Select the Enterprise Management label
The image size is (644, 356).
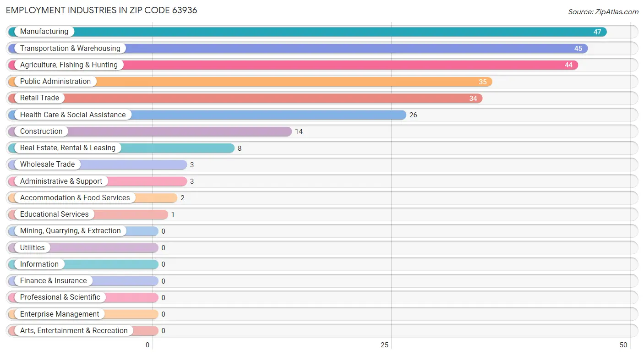pos(60,314)
